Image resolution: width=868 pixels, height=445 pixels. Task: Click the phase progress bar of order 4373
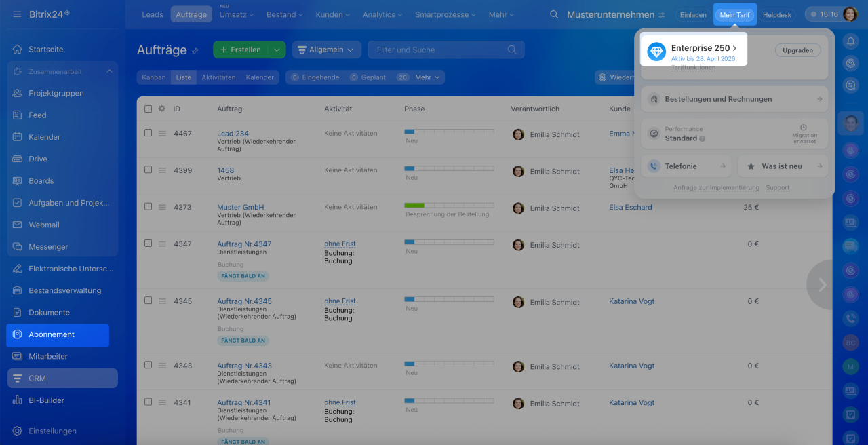(449, 205)
